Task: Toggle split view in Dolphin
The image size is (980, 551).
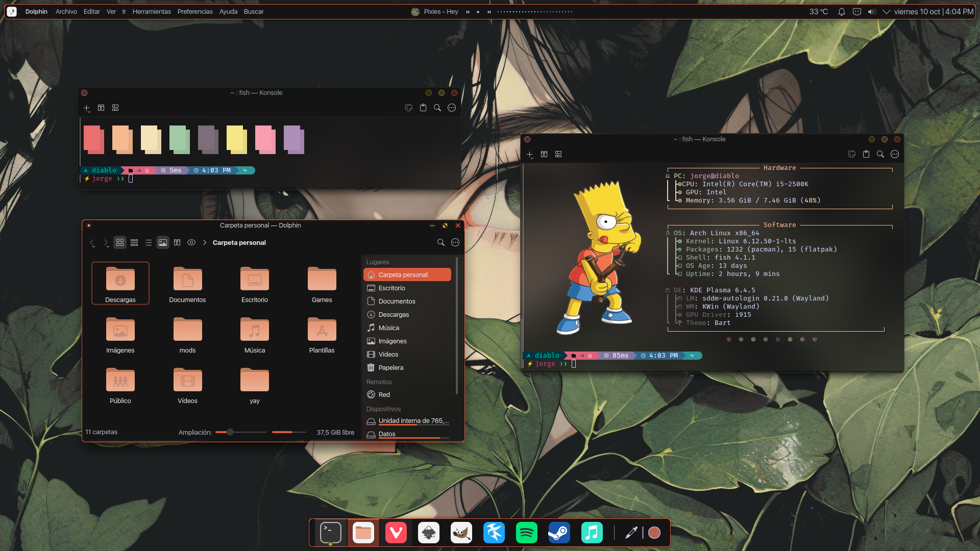Action: point(177,242)
